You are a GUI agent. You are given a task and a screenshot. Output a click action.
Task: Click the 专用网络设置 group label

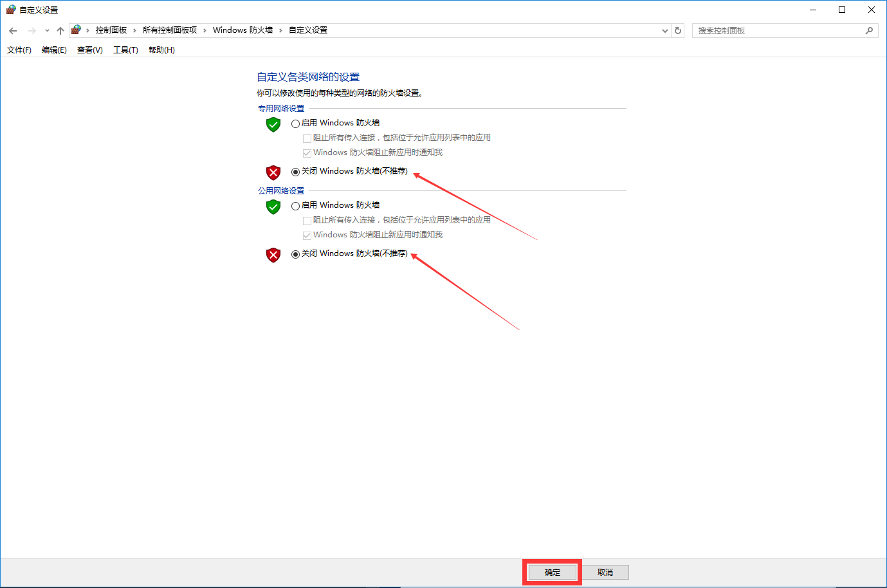[281, 109]
